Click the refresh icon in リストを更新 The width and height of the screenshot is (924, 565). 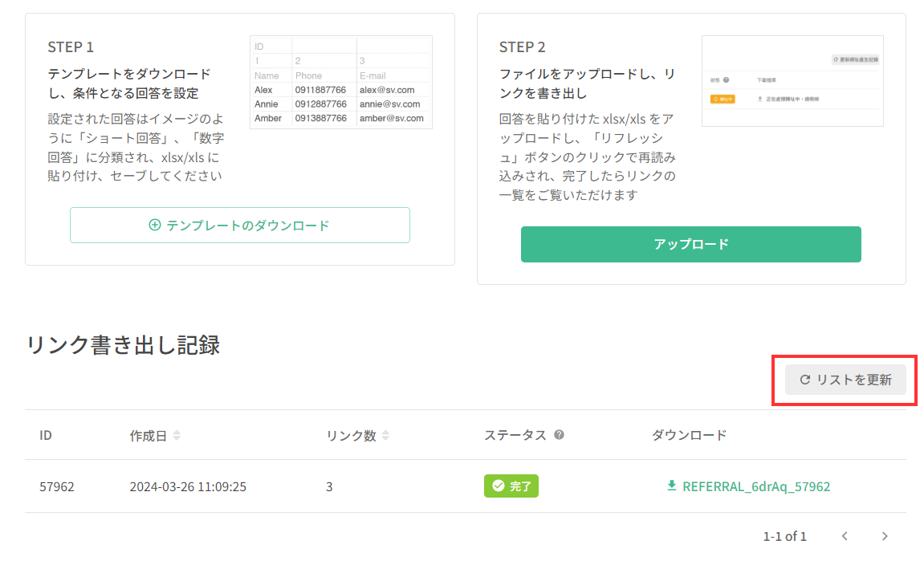tap(805, 380)
